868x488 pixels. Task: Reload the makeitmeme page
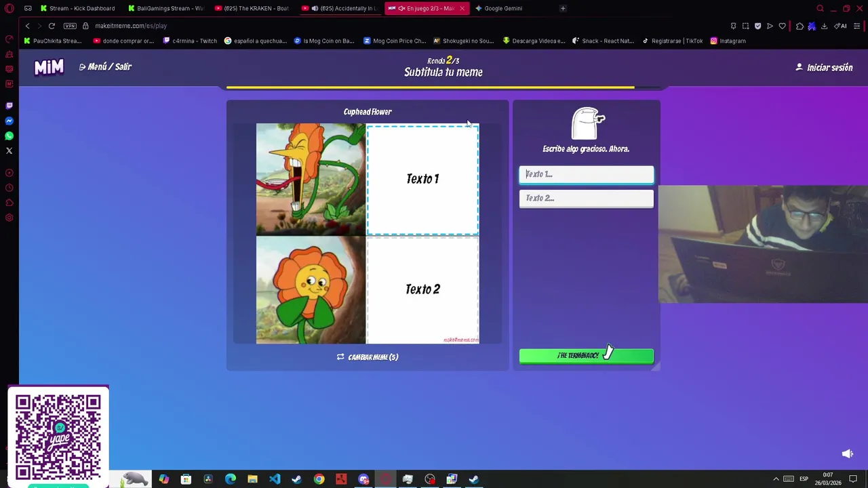click(52, 26)
